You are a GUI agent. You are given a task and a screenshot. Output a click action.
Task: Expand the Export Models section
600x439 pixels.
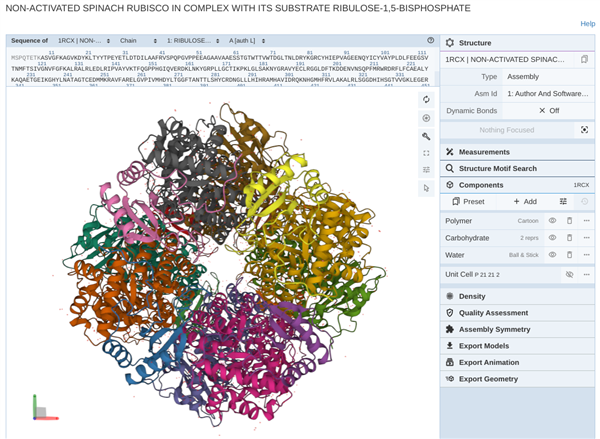(x=517, y=346)
